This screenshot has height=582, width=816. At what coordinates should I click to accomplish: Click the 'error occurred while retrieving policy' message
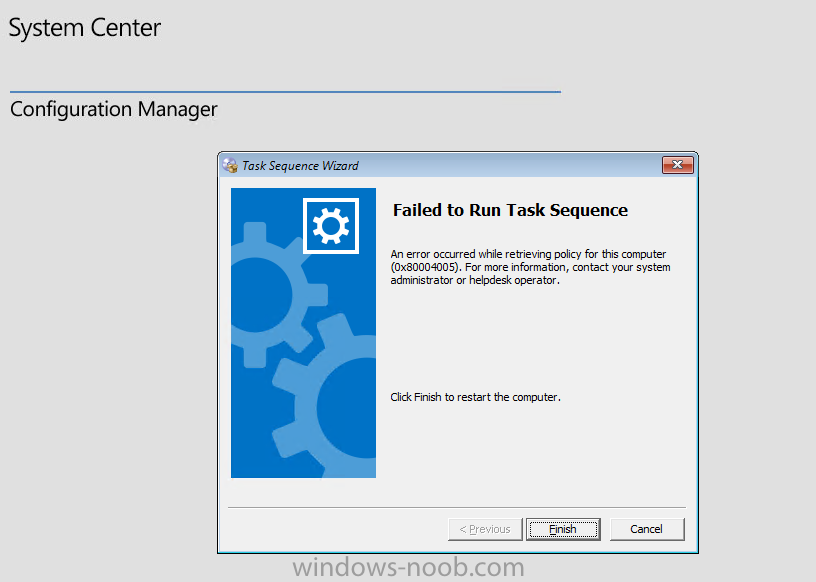pyautogui.click(x=528, y=254)
